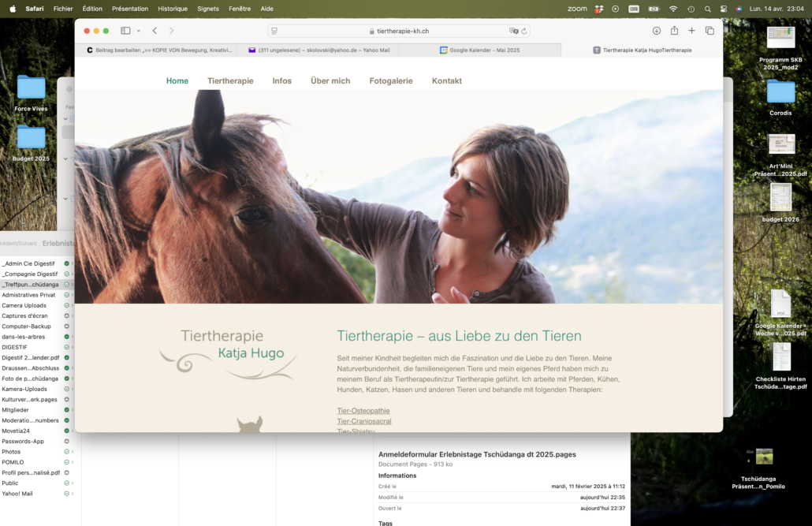The height and width of the screenshot is (526, 812).
Task: Go back with Safari's back arrow
Action: click(155, 31)
